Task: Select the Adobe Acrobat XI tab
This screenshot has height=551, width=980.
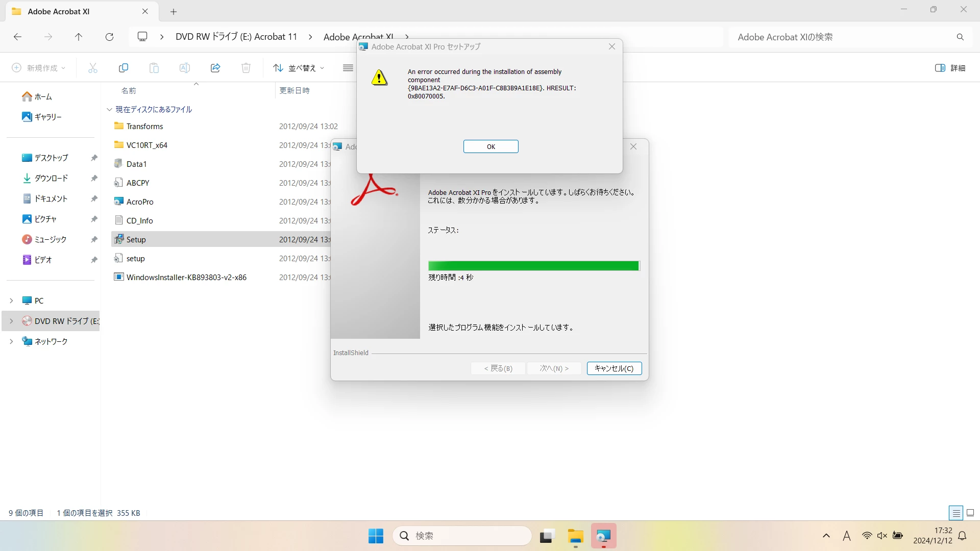Action: pos(59,11)
